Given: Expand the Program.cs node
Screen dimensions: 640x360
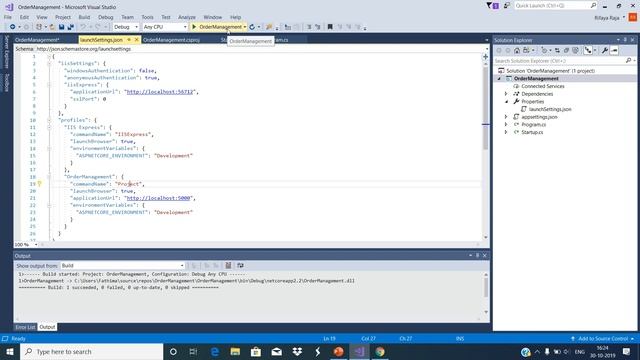Looking at the screenshot, I should pyautogui.click(x=506, y=124).
